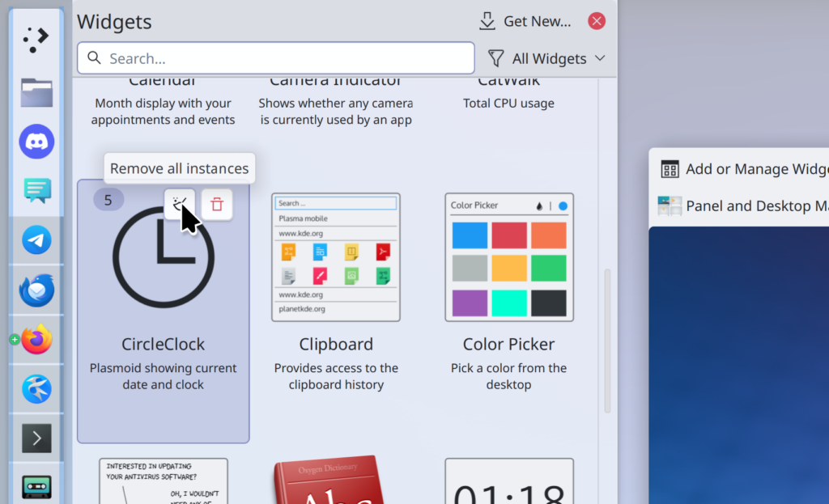This screenshot has height=504, width=829.
Task: Click the red trash icon on CircleClock
Action: pyautogui.click(x=217, y=205)
